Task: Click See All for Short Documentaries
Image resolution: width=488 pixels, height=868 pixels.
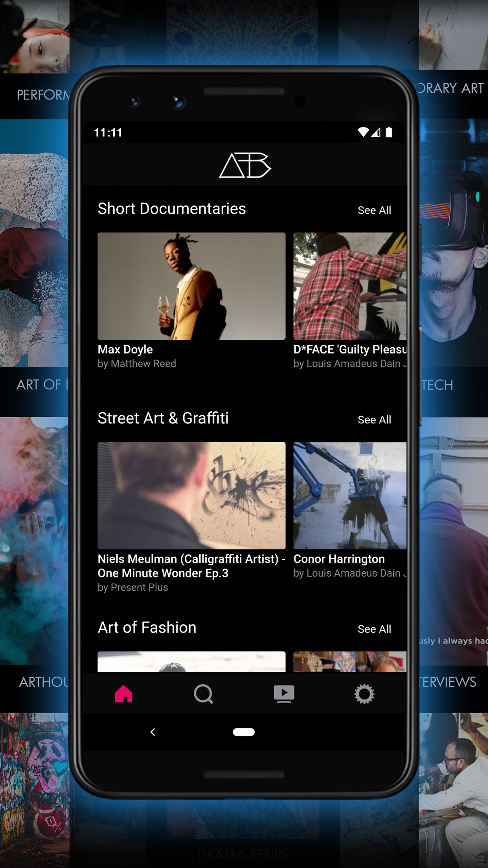Action: 374,210
